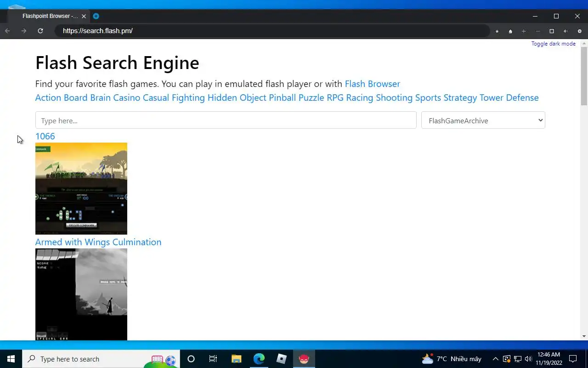This screenshot has height=368, width=588.
Task: Browse the Strategy category
Action: point(460,98)
